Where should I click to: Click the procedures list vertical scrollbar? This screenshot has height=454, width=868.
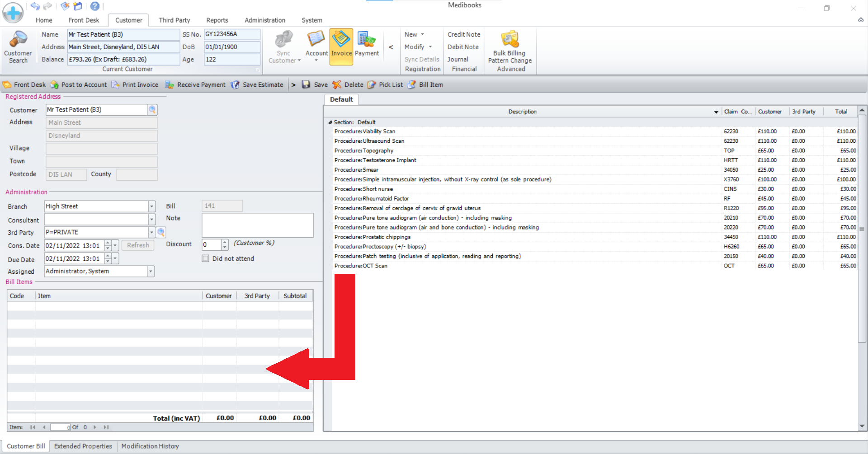[862, 271]
